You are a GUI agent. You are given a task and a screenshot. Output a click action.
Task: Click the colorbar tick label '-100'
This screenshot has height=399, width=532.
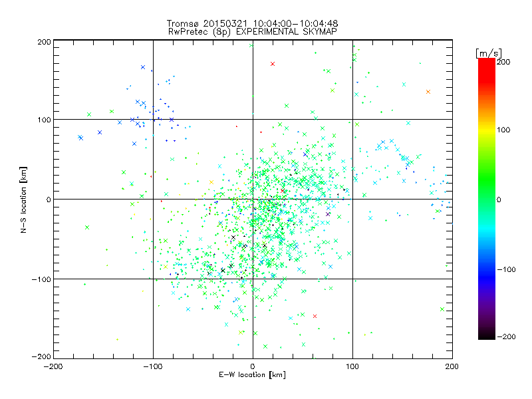(x=506, y=269)
